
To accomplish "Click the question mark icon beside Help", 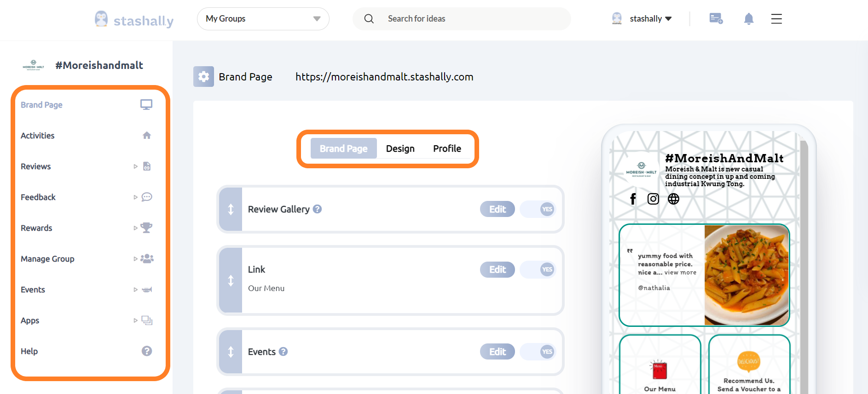I will [x=147, y=351].
